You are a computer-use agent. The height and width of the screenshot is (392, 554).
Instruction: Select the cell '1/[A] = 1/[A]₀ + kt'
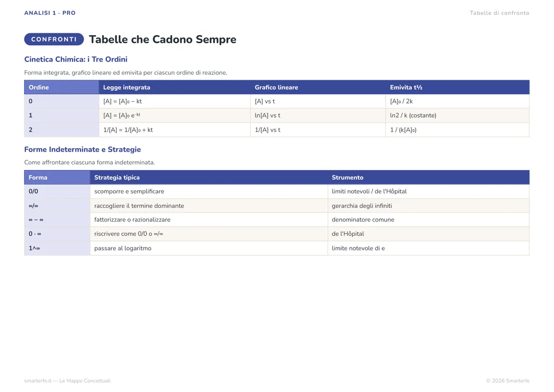pos(175,130)
